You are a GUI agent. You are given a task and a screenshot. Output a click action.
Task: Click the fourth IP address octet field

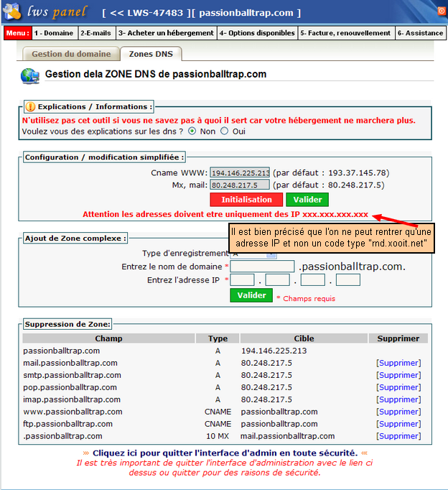[348, 280]
